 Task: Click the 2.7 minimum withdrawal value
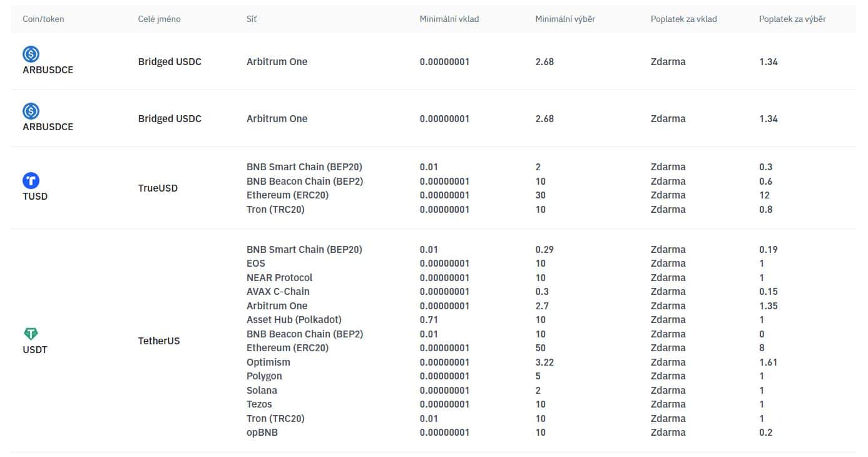(x=543, y=306)
